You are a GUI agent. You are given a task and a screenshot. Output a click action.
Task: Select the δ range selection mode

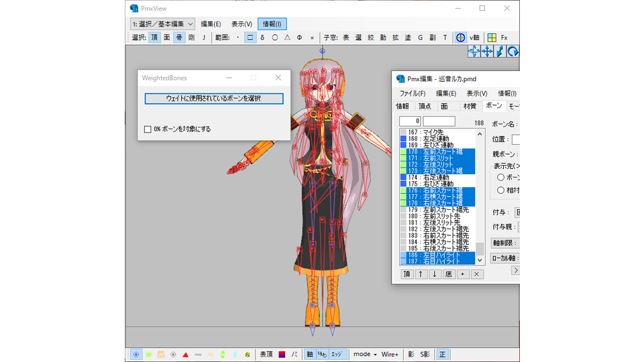[x=262, y=38]
